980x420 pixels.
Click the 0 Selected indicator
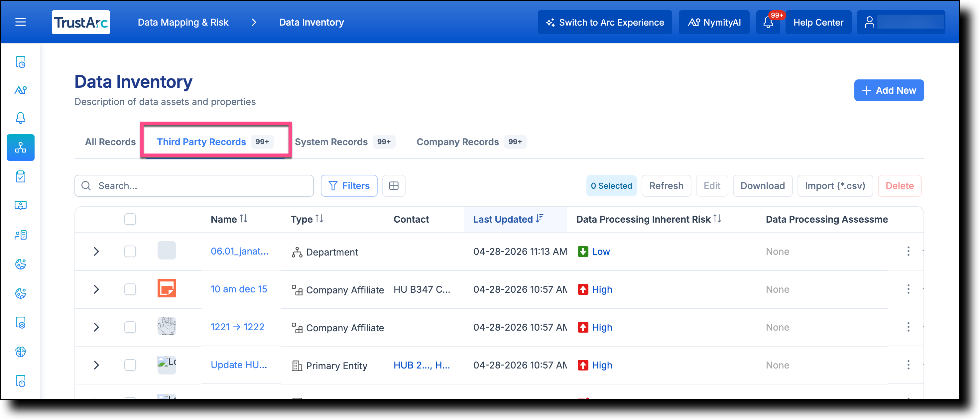point(611,186)
